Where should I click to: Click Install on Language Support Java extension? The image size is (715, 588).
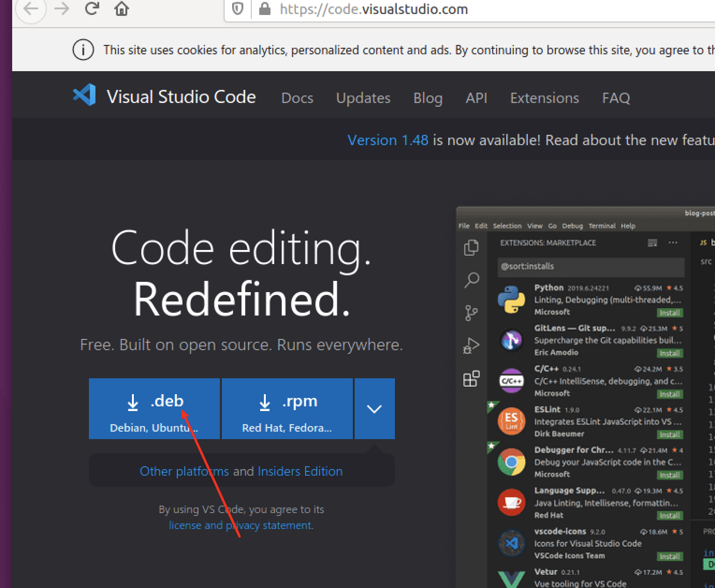coord(670,516)
